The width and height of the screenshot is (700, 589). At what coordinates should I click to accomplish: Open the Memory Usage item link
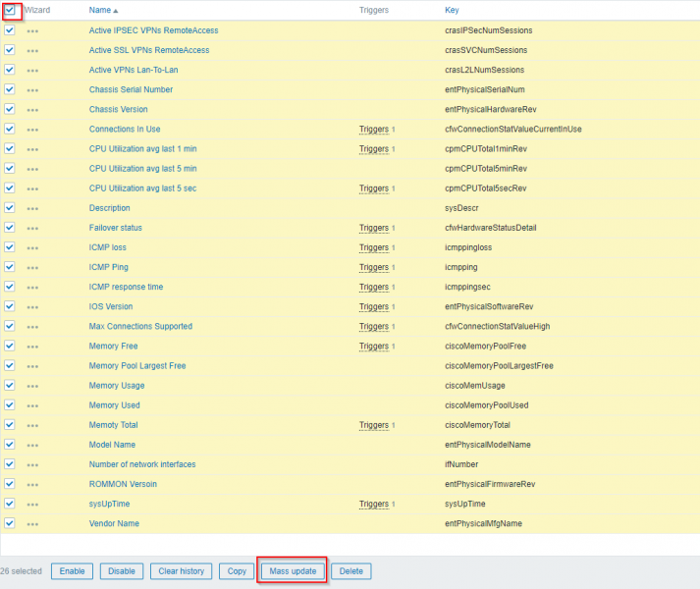coord(117,386)
